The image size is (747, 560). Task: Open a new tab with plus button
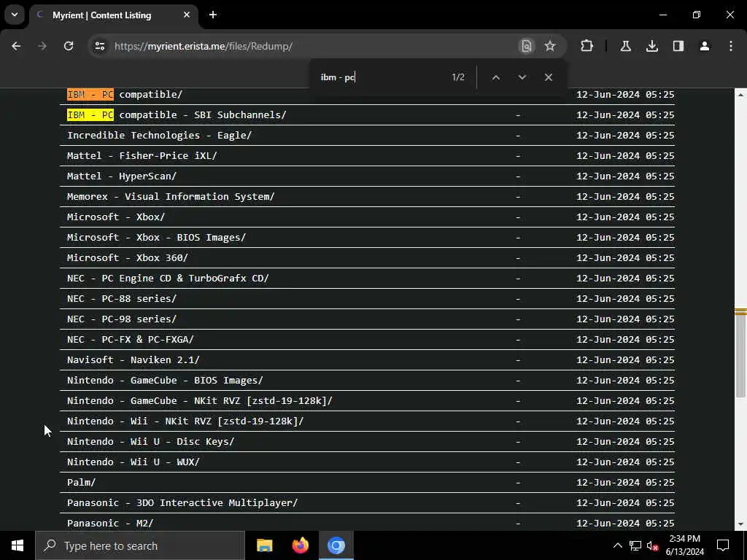(x=213, y=15)
